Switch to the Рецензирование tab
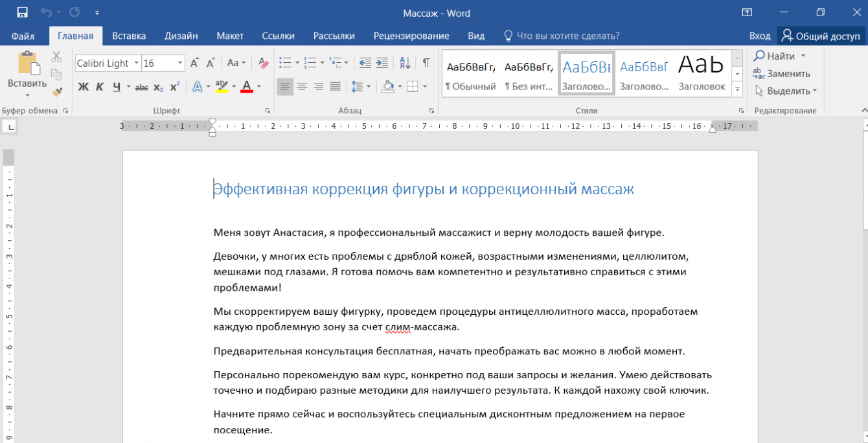 point(411,36)
